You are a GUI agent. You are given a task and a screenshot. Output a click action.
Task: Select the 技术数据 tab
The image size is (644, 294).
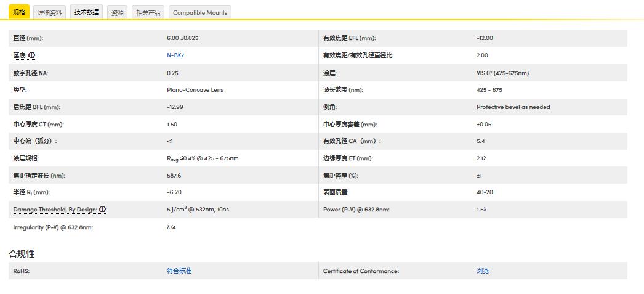tap(86, 12)
